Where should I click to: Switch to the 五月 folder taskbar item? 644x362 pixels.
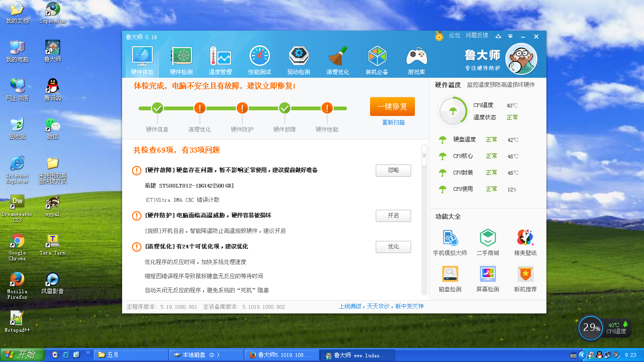[x=131, y=355]
